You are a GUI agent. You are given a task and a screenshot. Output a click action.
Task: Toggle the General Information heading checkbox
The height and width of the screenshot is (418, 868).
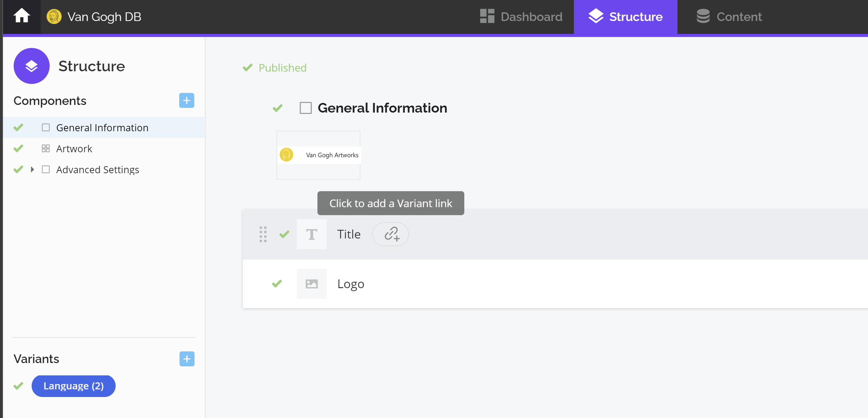(x=305, y=108)
